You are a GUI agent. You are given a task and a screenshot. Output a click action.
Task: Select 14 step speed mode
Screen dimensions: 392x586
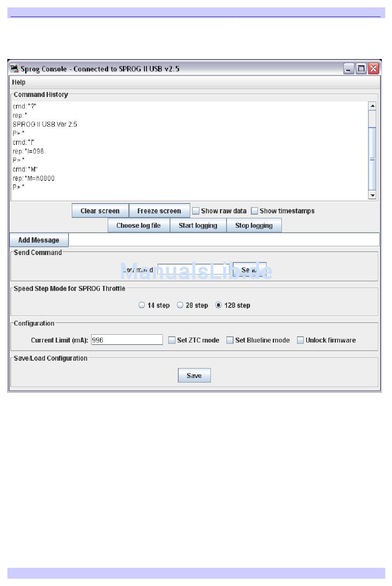(142, 305)
